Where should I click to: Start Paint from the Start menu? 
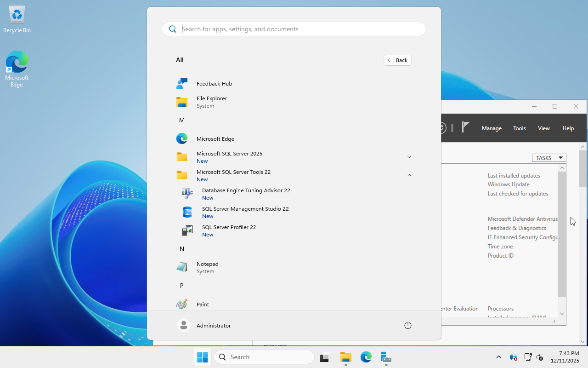pyautogui.click(x=203, y=304)
